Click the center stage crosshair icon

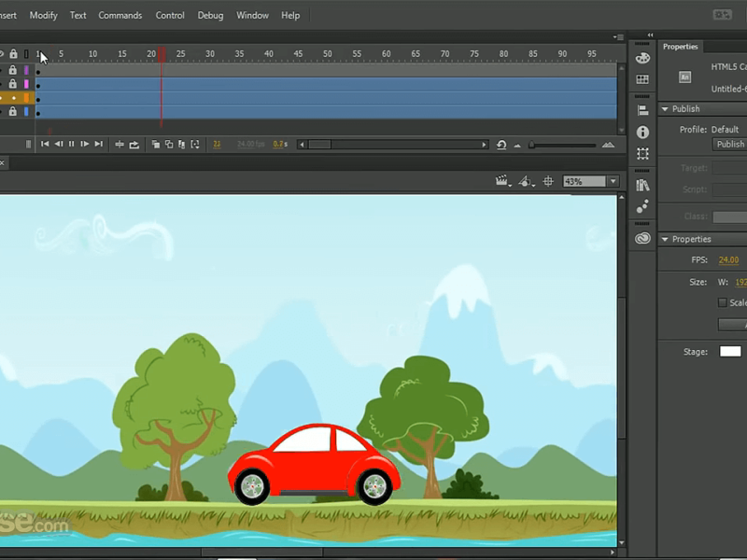click(x=548, y=181)
